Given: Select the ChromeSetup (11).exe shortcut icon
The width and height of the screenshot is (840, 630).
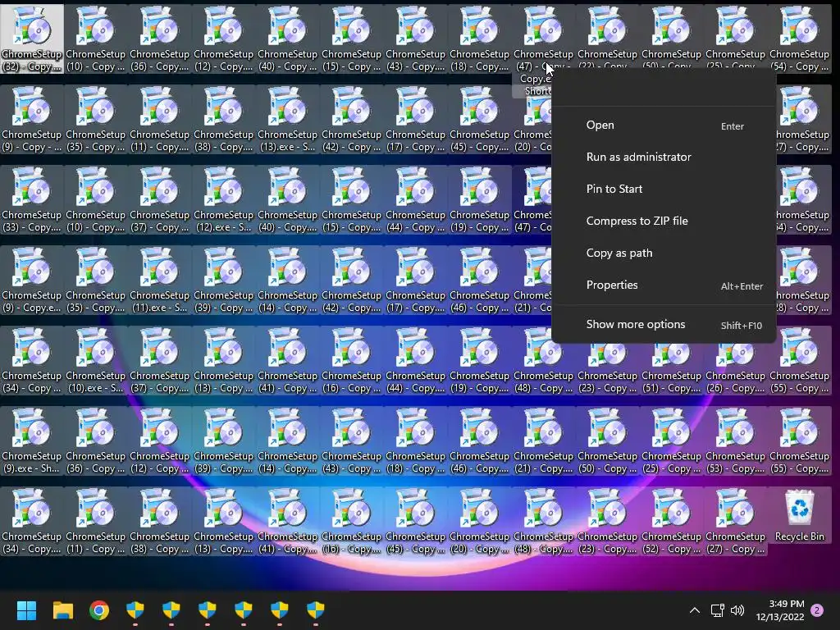Looking at the screenshot, I should click(x=159, y=280).
